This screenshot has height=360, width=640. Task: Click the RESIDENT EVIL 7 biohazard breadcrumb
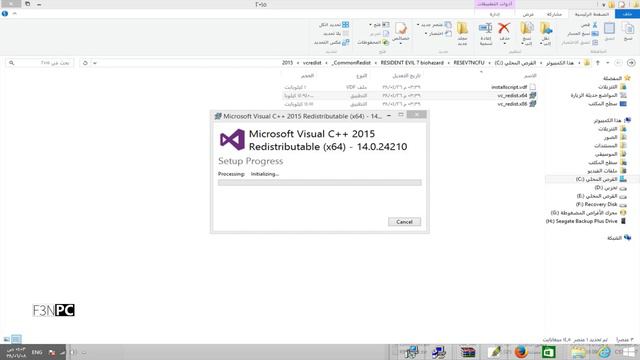point(412,63)
